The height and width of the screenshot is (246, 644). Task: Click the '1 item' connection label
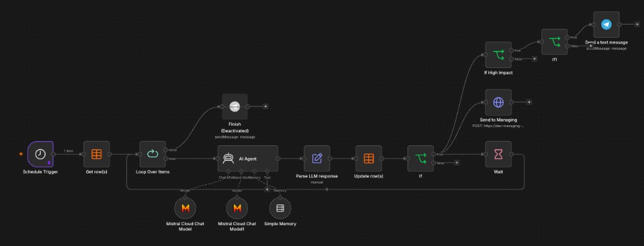[69, 151]
